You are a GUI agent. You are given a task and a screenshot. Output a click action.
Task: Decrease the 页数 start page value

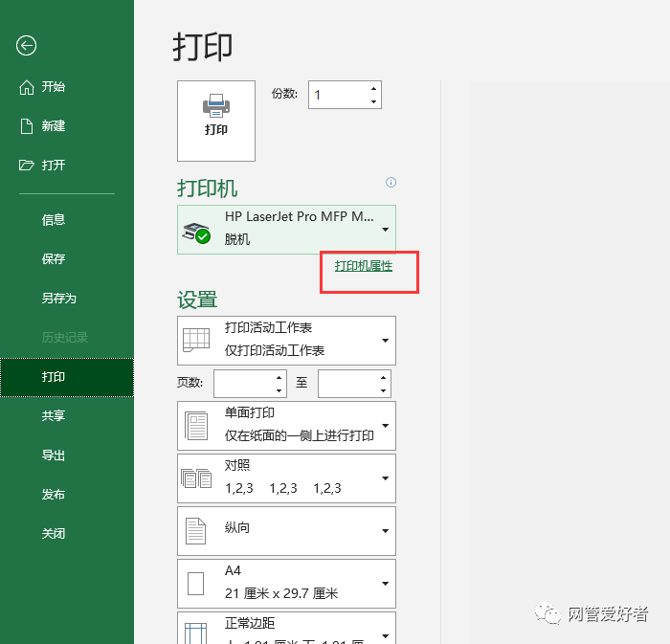279,390
